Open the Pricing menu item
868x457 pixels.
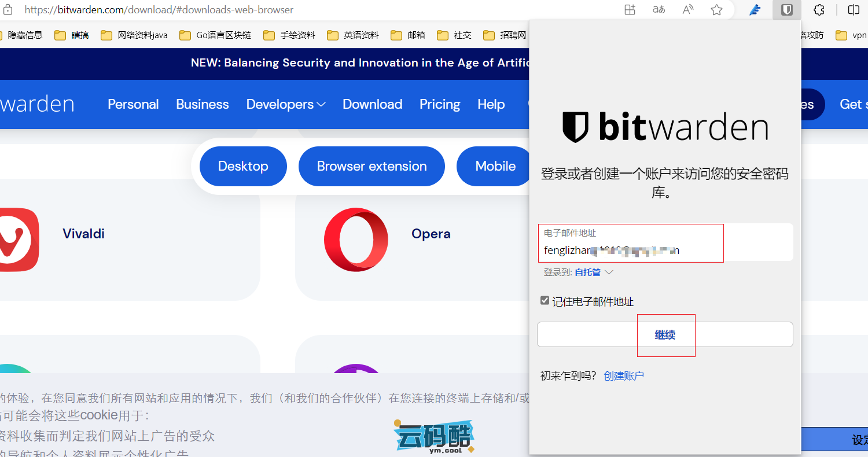pos(439,104)
